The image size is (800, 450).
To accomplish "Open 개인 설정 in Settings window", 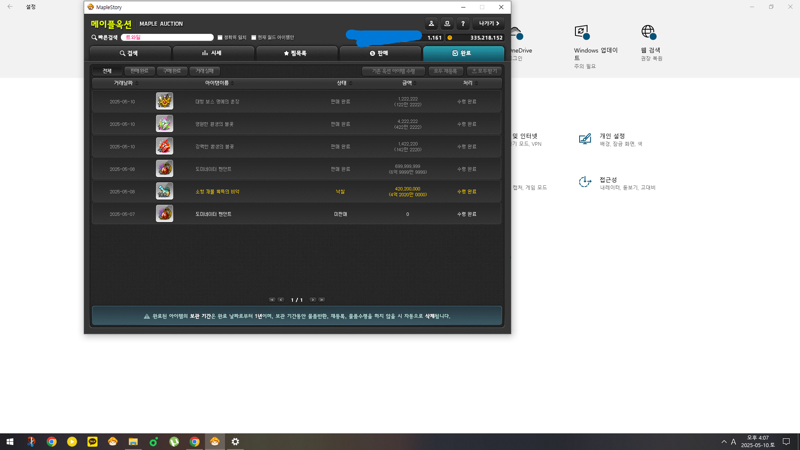I will (x=611, y=139).
